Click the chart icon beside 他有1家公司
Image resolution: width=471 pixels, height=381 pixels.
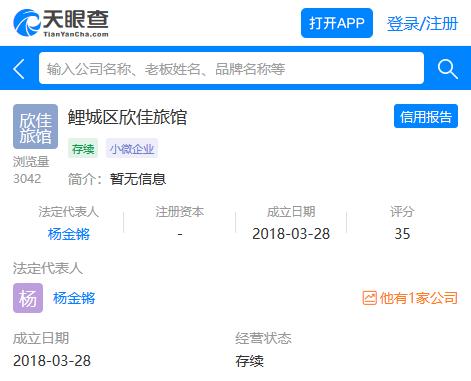(x=369, y=298)
